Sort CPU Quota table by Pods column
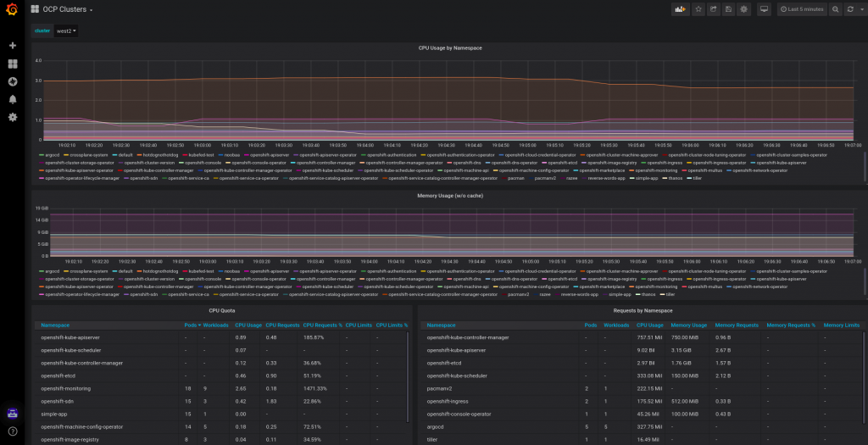 (x=189, y=325)
